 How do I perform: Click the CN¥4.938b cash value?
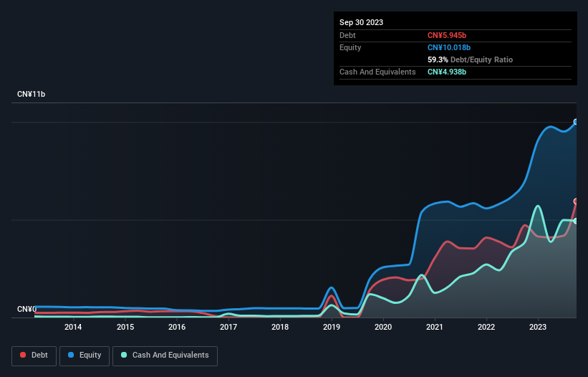coord(447,72)
